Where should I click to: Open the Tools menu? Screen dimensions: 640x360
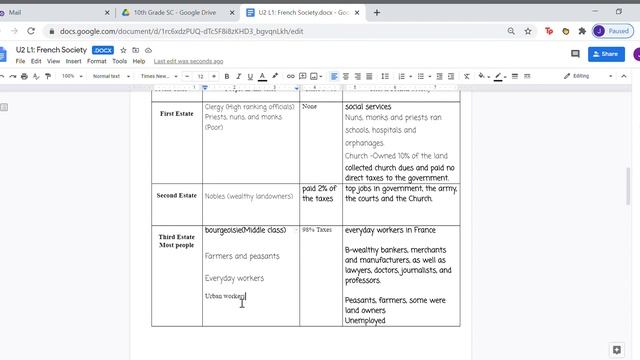(120, 61)
